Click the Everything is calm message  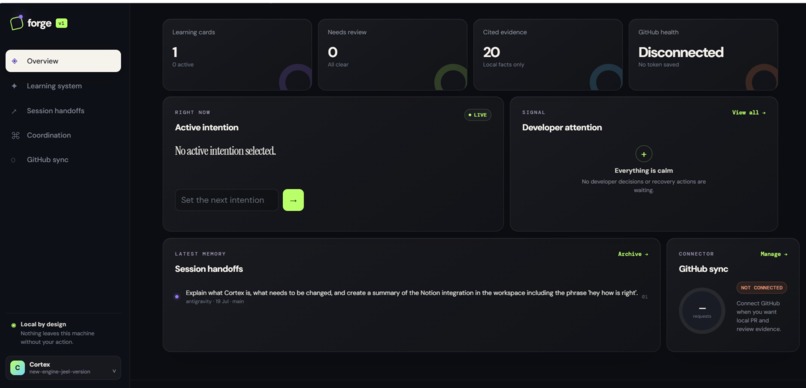[644, 171]
